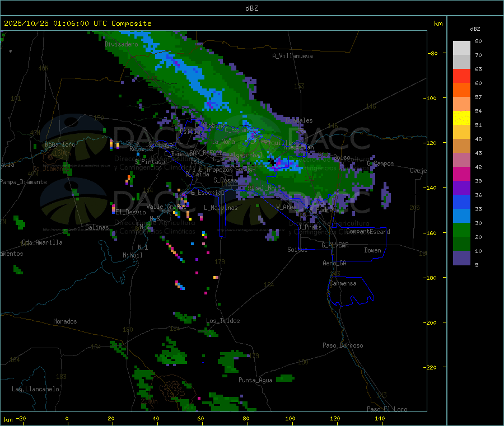Click the km unit label top right
The width and height of the screenshot is (504, 426).
pos(438,24)
